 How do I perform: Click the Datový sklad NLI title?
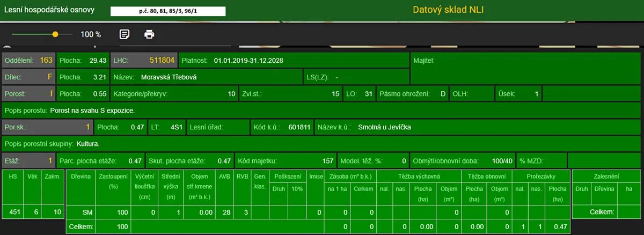449,10
